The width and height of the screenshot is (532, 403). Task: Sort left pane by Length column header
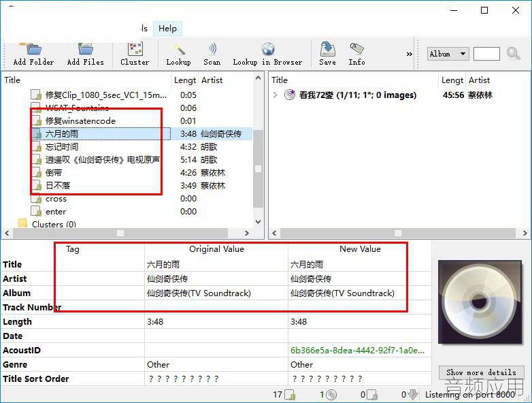point(185,80)
